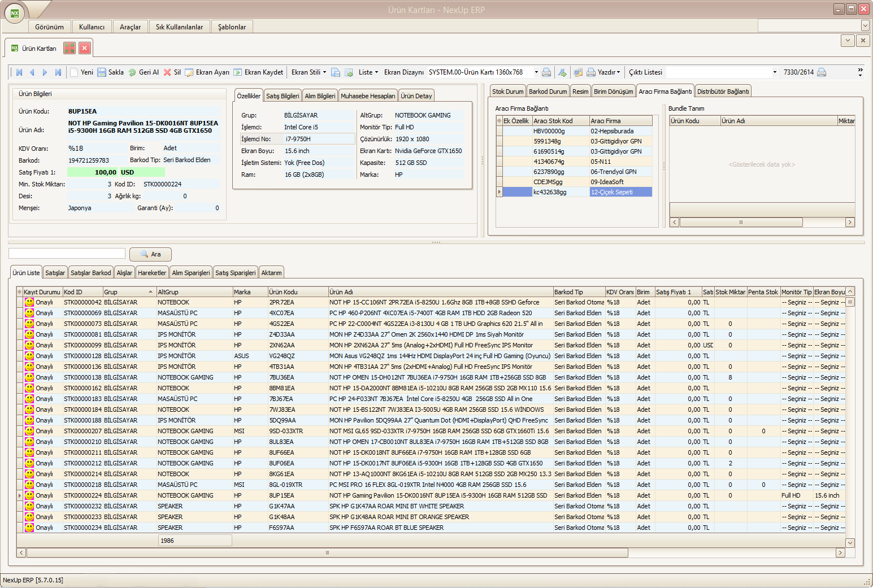This screenshot has height=588, width=873.
Task: Open Monitör Tip Seçiniz cell for STK00000042
Action: point(797,302)
